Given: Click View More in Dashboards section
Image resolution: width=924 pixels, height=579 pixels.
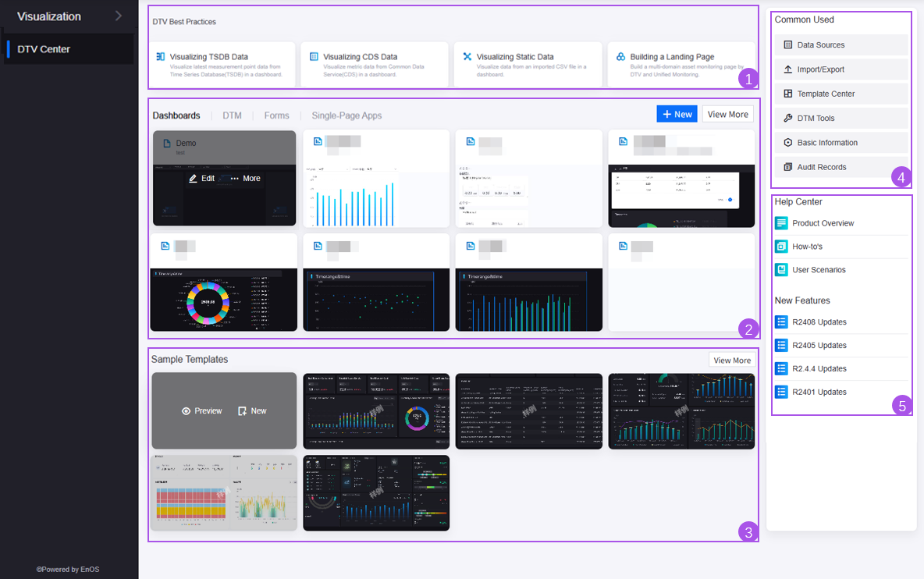Looking at the screenshot, I should pos(727,115).
